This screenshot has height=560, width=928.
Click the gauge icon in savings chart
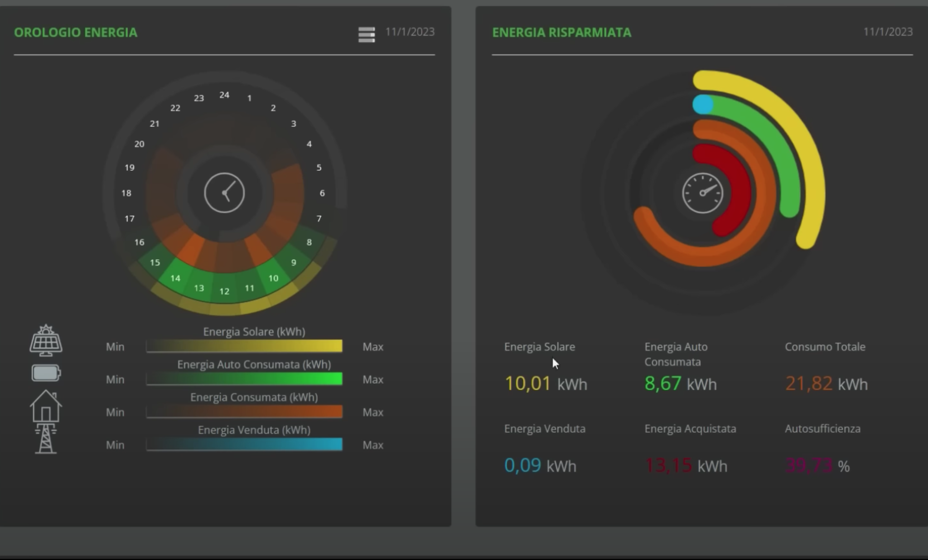click(x=703, y=193)
